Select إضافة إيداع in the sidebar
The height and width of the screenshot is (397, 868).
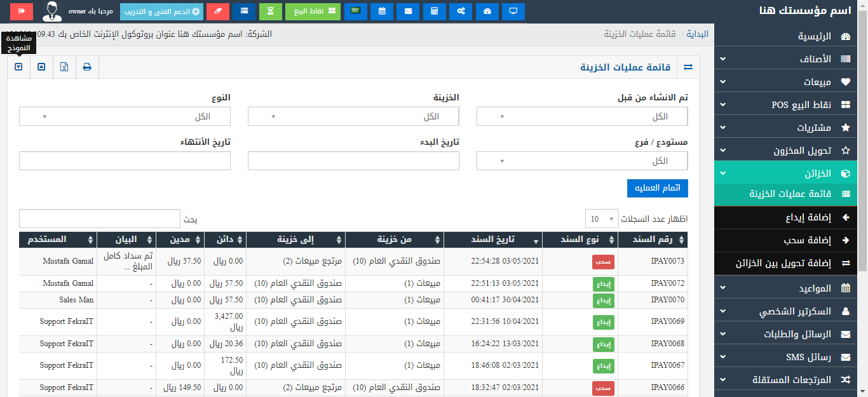click(x=790, y=218)
